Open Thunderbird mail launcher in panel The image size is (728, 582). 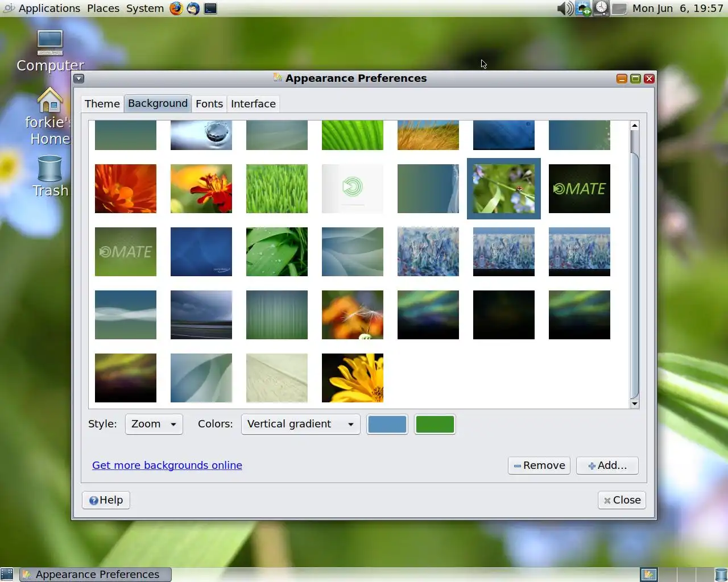(193, 9)
